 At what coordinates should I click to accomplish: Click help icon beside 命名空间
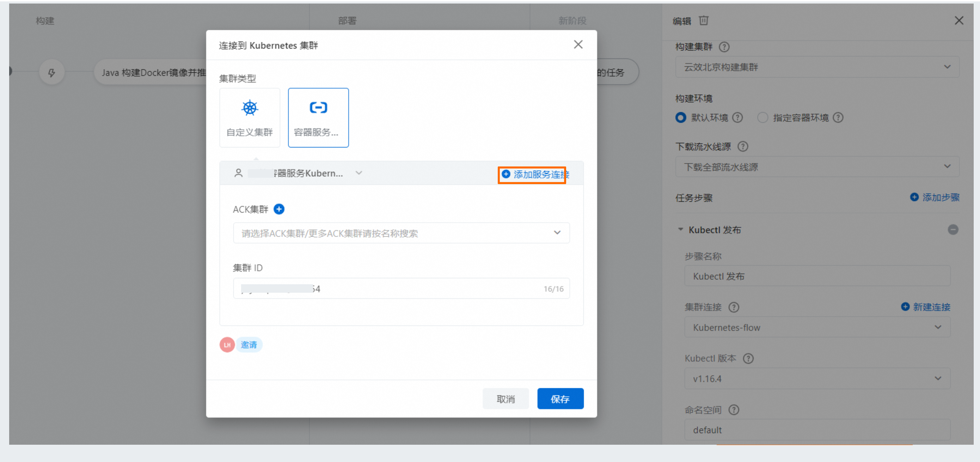pos(733,410)
